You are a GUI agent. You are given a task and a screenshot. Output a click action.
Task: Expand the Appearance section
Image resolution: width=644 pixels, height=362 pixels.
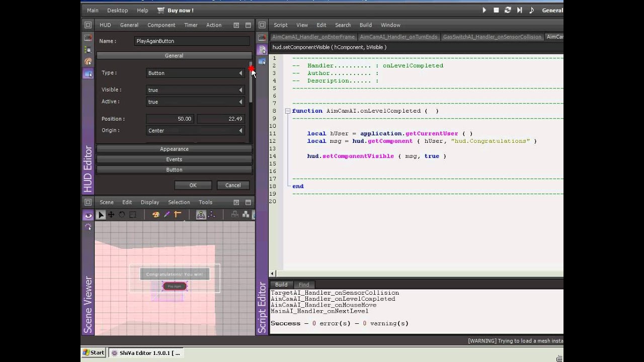(x=174, y=149)
